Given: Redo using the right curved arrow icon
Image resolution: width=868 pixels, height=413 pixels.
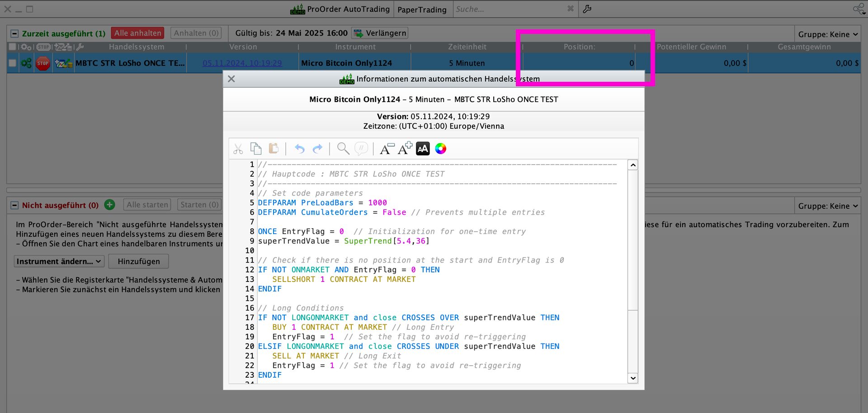Looking at the screenshot, I should [x=318, y=149].
